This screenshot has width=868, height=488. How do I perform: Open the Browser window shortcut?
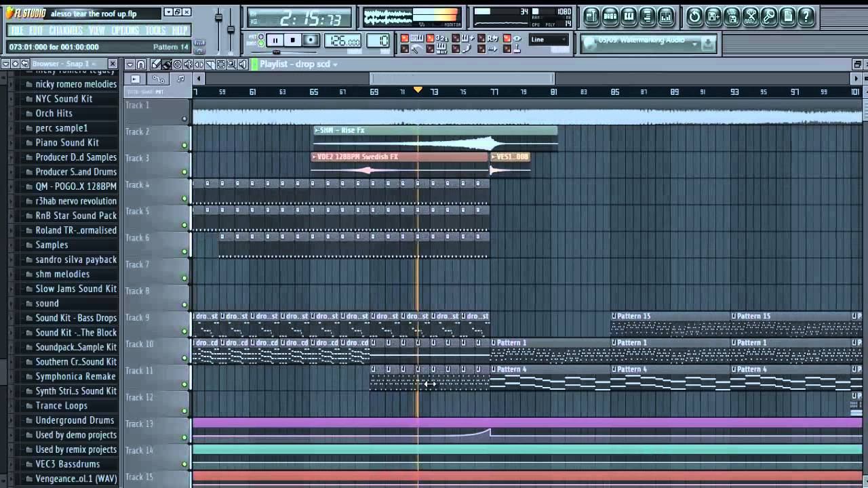648,17
